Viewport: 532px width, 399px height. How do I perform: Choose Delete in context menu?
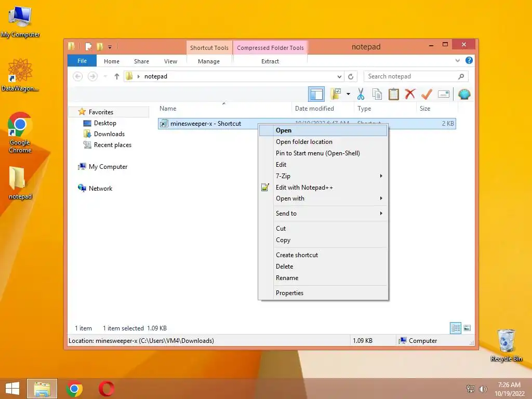click(x=323, y=267)
